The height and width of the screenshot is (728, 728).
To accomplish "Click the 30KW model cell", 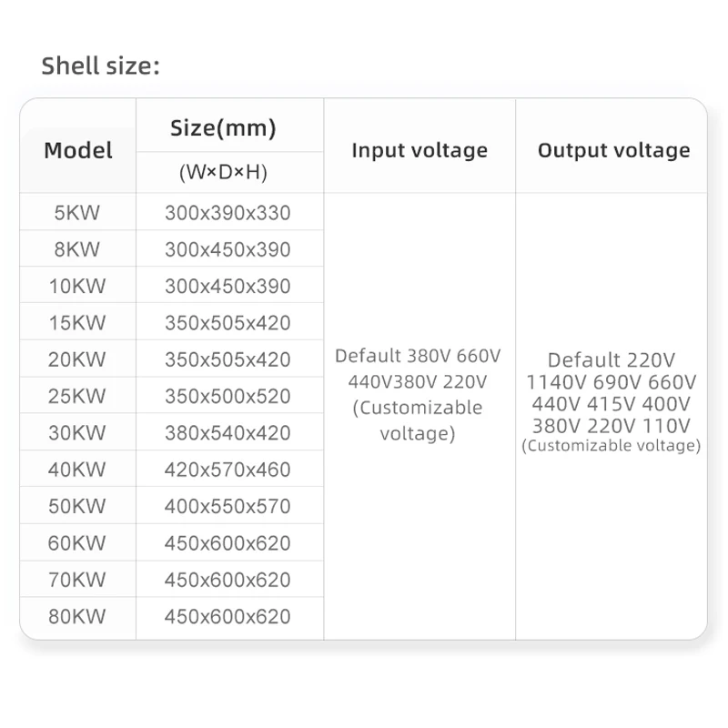I will coord(77,433).
